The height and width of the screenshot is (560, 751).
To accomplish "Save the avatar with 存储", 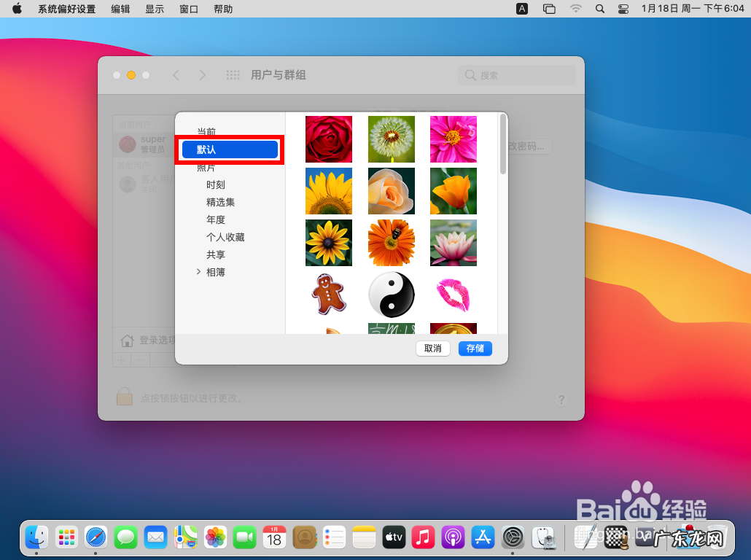I will [x=475, y=349].
